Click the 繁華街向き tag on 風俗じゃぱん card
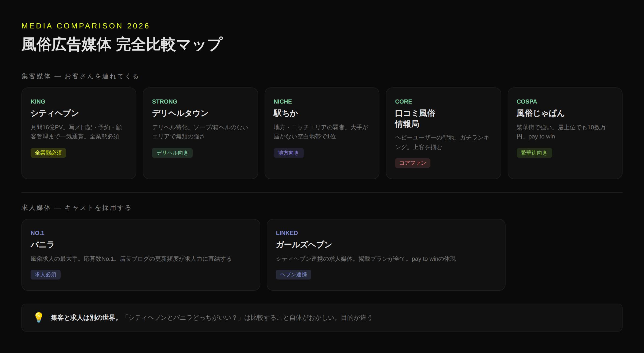Screen dimensions: 644x353 [x=534, y=153]
